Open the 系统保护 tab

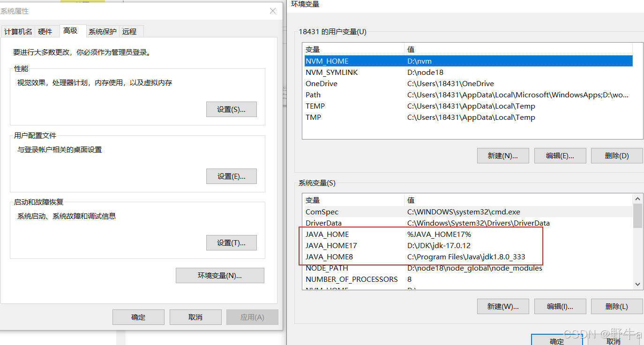pyautogui.click(x=102, y=31)
